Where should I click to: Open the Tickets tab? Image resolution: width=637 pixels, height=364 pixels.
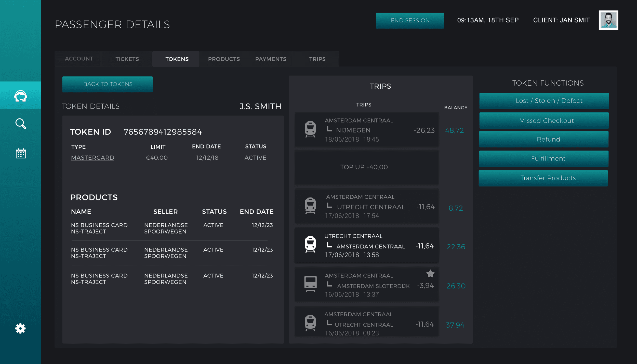coord(127,59)
